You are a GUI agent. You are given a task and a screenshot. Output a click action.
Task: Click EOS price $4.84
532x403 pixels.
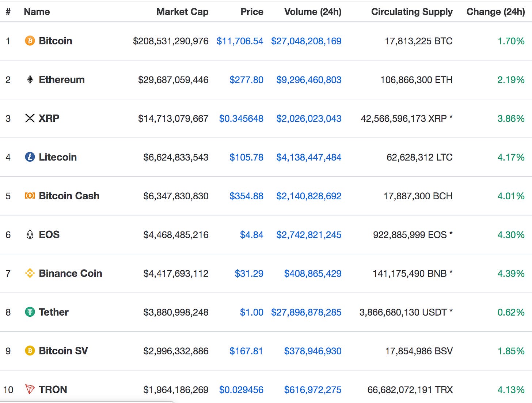point(251,235)
